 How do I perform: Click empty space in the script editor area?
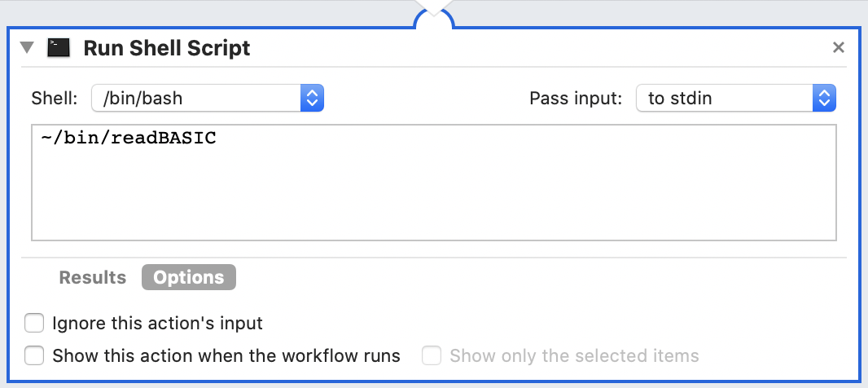click(432, 196)
